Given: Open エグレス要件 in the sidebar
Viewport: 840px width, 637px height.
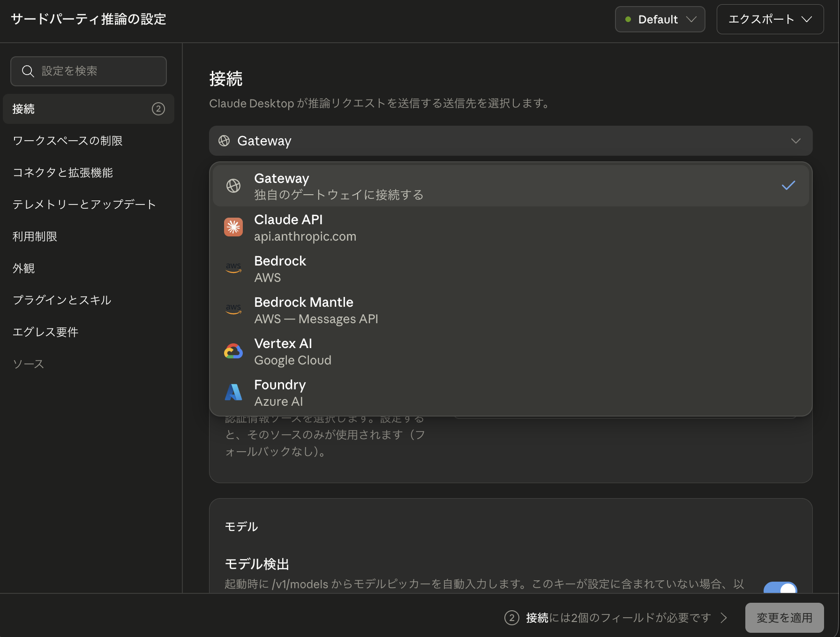Looking at the screenshot, I should (x=89, y=332).
